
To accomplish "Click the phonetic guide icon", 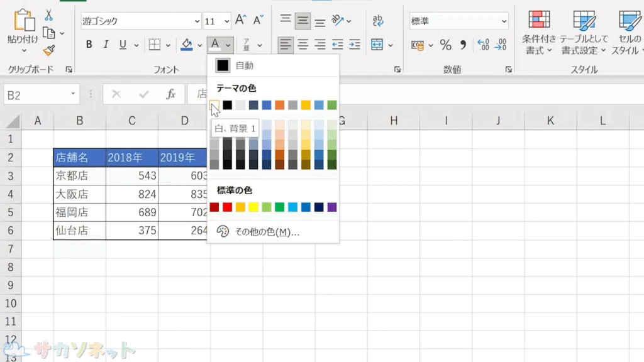I will [x=247, y=45].
